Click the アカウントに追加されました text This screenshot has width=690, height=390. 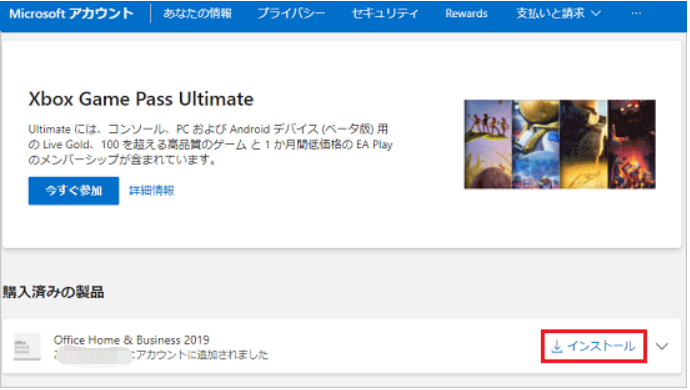202,355
